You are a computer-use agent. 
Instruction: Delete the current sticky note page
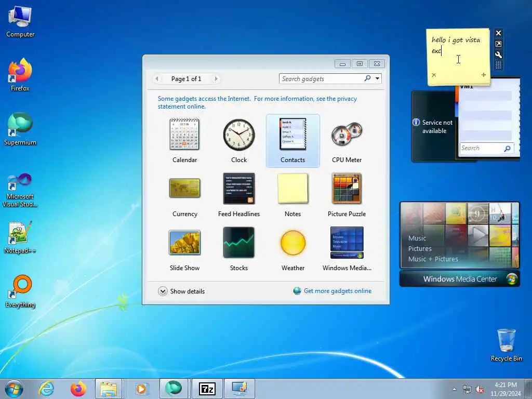tap(434, 75)
